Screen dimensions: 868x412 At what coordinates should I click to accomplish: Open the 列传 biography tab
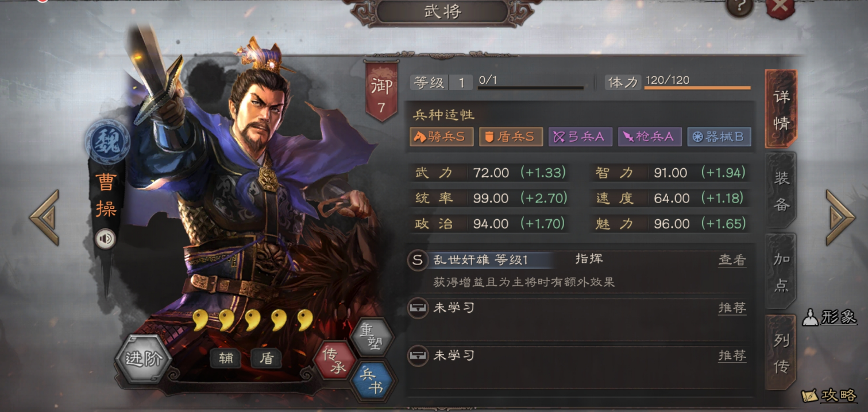tap(781, 353)
